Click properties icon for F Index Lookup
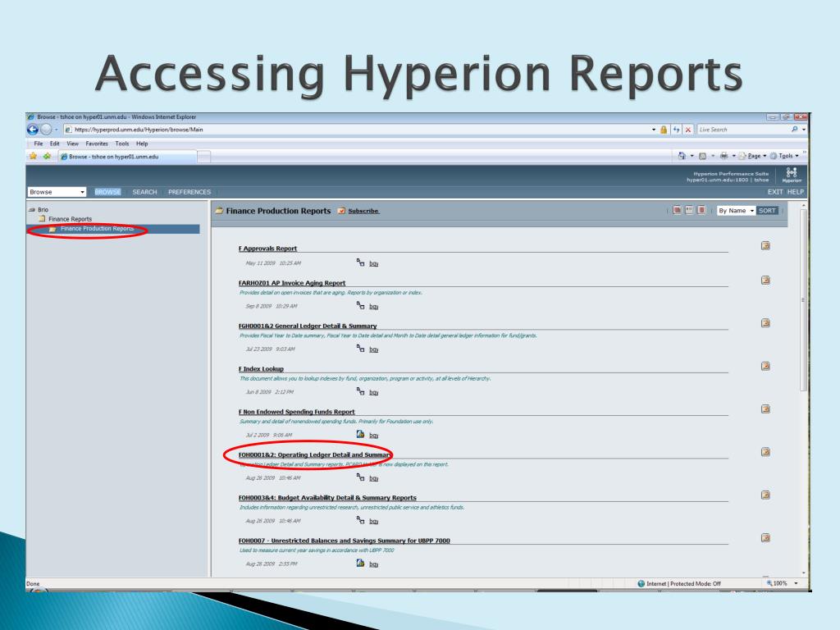Viewport: 840px width, 630px height. (x=765, y=367)
